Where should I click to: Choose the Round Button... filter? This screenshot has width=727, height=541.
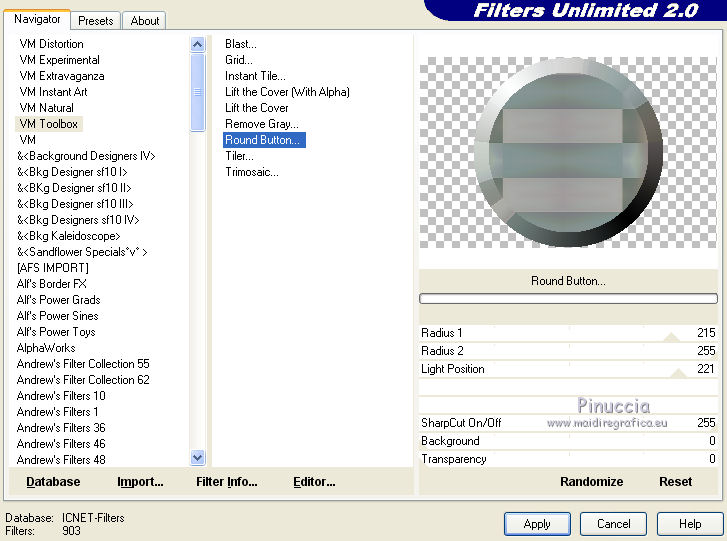tap(264, 140)
